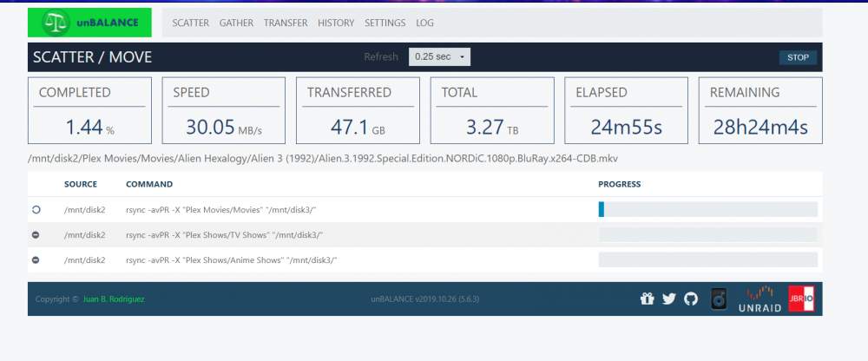Click the 30.05 MB/s speed value
The height and width of the screenshot is (361, 868).
click(x=224, y=128)
